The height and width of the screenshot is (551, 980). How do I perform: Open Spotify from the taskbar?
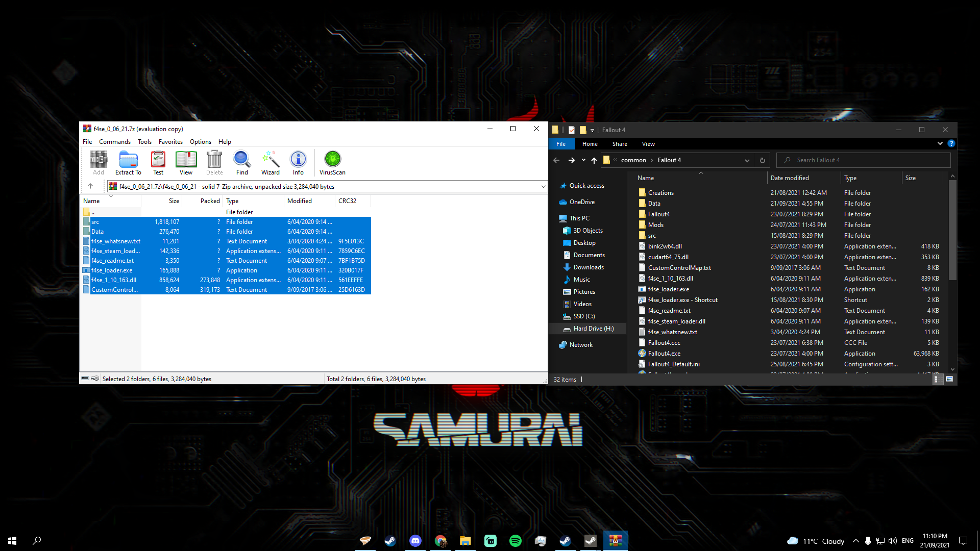coord(516,541)
